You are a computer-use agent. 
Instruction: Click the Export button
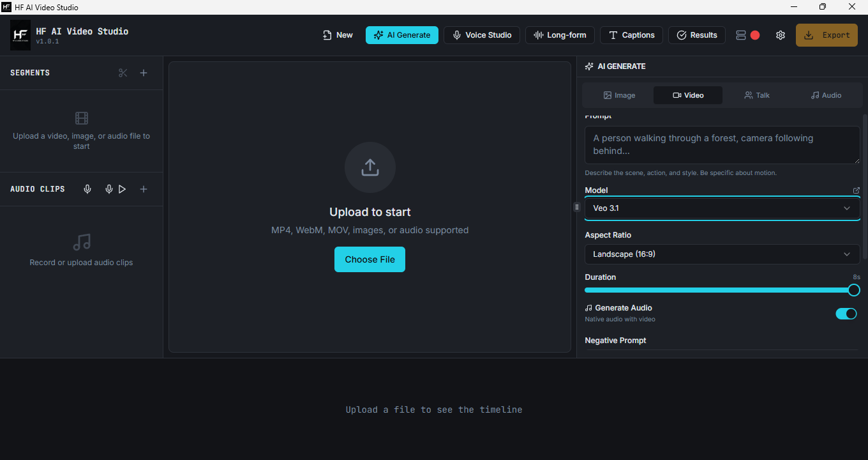pyautogui.click(x=827, y=35)
